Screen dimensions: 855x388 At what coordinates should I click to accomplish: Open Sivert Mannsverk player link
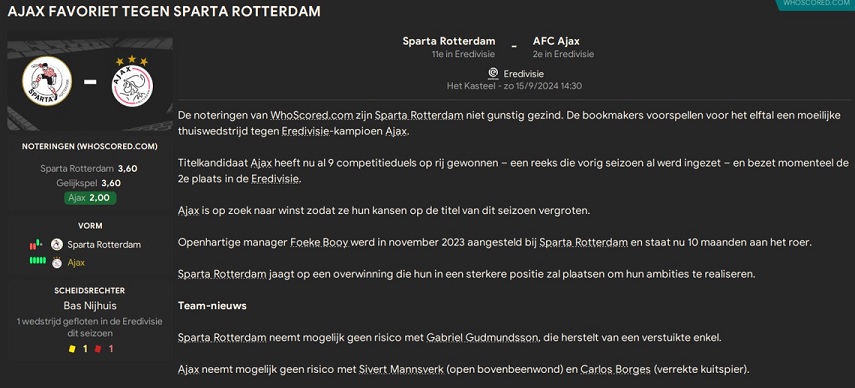click(x=400, y=369)
